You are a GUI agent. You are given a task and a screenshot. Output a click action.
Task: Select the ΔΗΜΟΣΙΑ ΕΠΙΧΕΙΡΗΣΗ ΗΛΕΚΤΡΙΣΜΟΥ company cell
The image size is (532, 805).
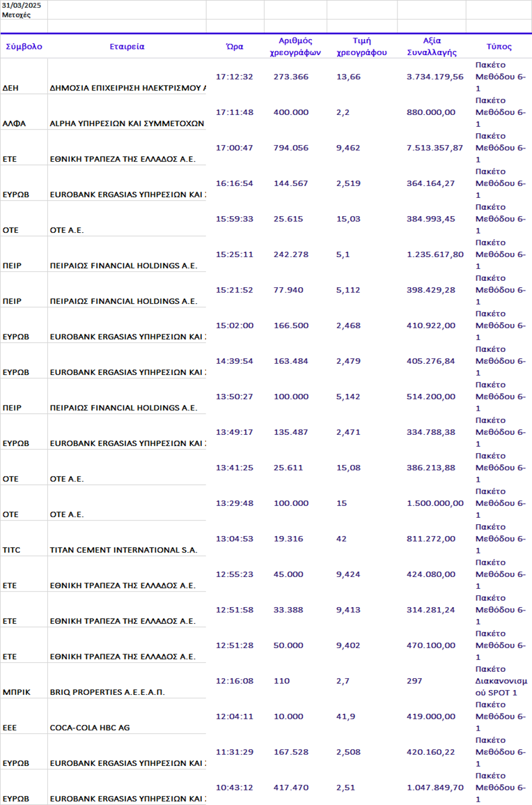127,88
